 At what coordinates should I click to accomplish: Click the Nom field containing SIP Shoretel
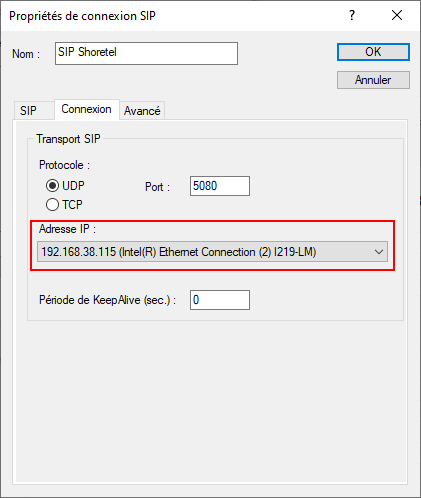tap(146, 53)
